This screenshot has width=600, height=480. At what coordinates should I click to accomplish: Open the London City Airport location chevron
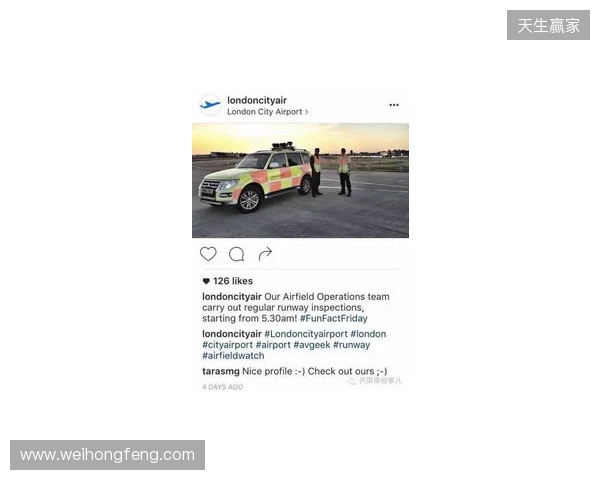307,112
